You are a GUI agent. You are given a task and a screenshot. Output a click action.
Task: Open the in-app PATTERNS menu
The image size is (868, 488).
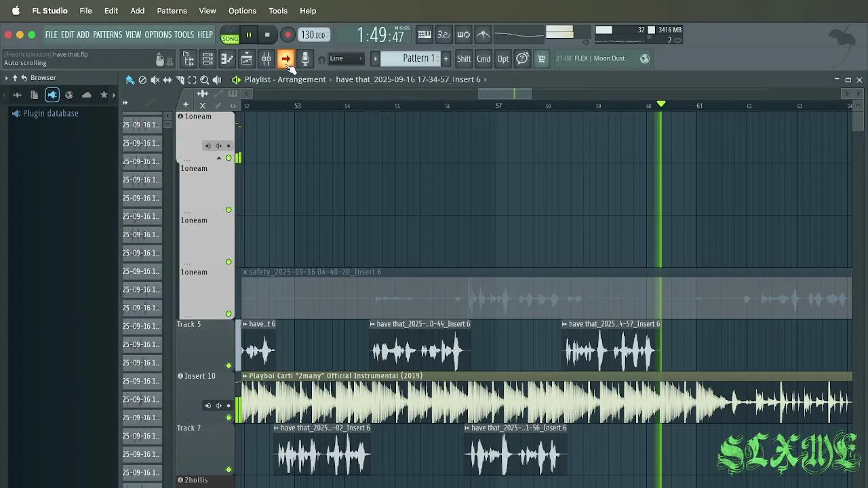pos(107,35)
